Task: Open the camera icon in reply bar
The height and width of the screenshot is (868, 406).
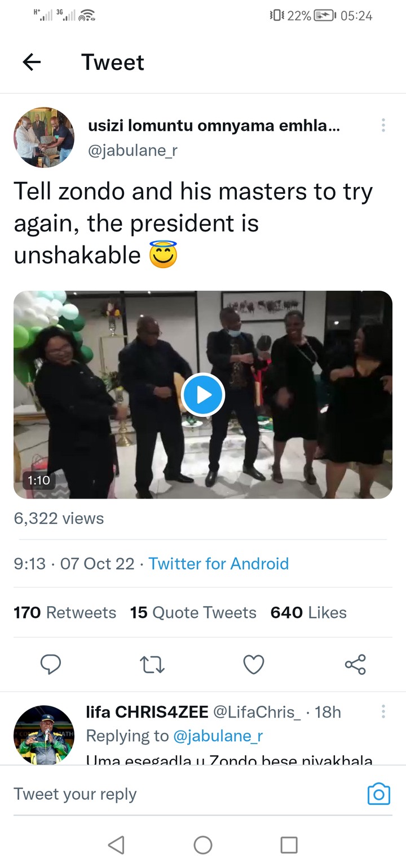Action: pos(378,794)
